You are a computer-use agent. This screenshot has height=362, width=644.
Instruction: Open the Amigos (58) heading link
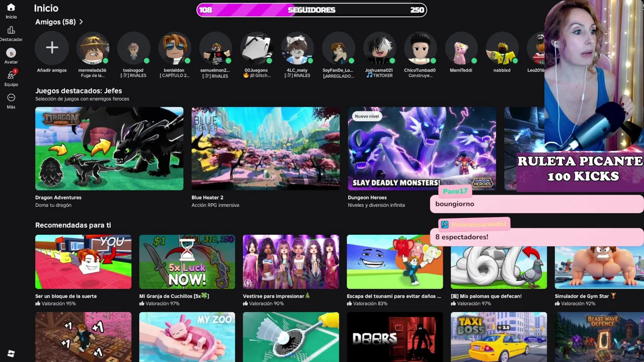(x=55, y=22)
